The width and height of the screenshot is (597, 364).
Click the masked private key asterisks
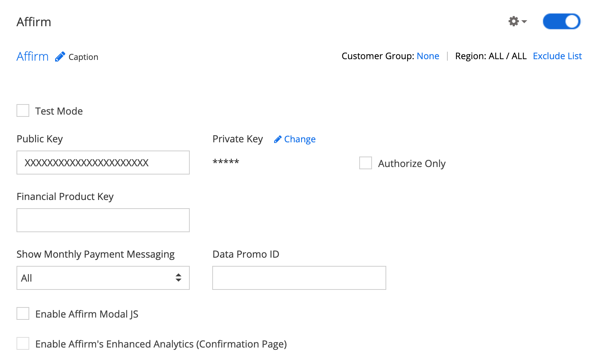tap(226, 163)
